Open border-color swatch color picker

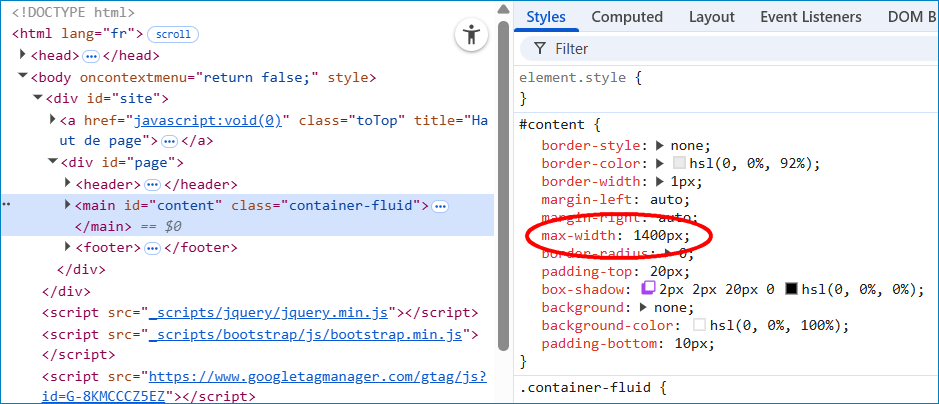point(678,163)
